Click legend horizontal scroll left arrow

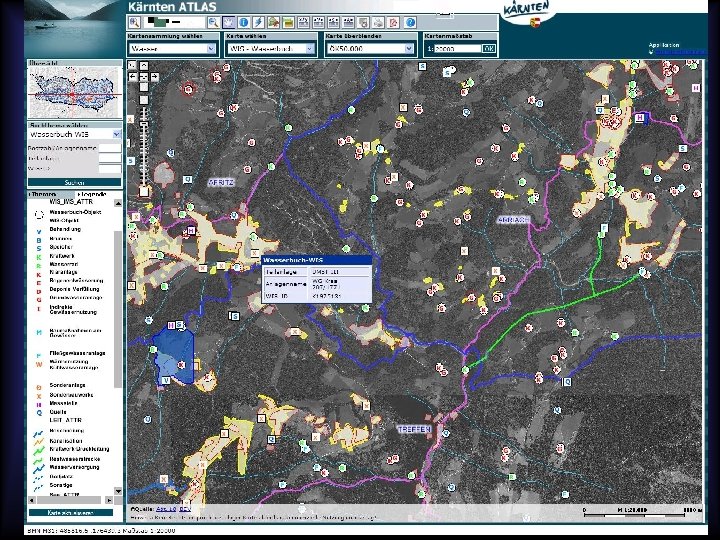tap(32, 500)
